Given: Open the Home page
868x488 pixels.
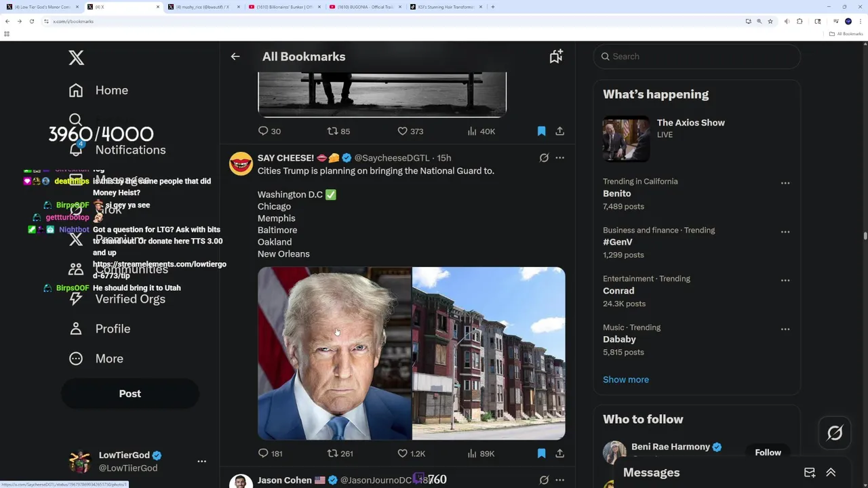Looking at the screenshot, I should click(x=98, y=90).
